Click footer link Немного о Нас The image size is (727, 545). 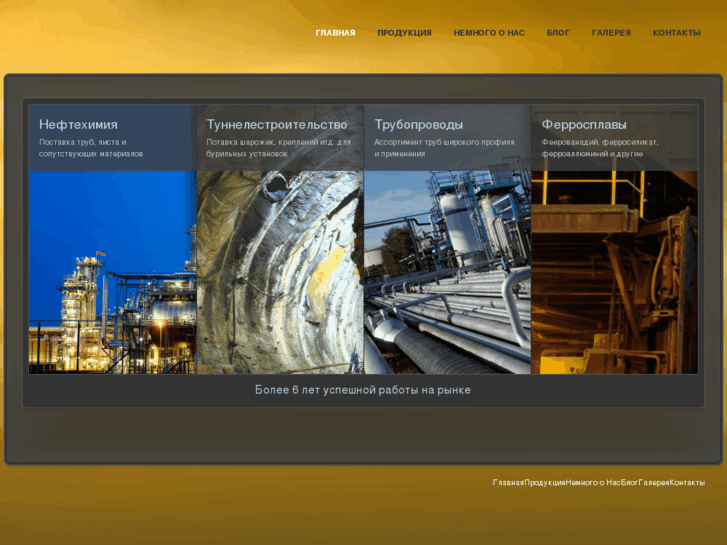coord(593,483)
